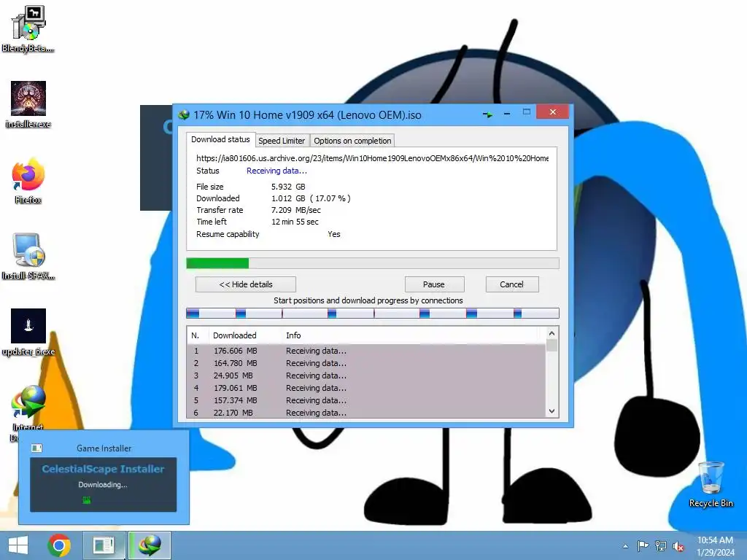The image size is (747, 560).
Task: Click the CelestialScape Installer heading in preview
Action: 103,469
